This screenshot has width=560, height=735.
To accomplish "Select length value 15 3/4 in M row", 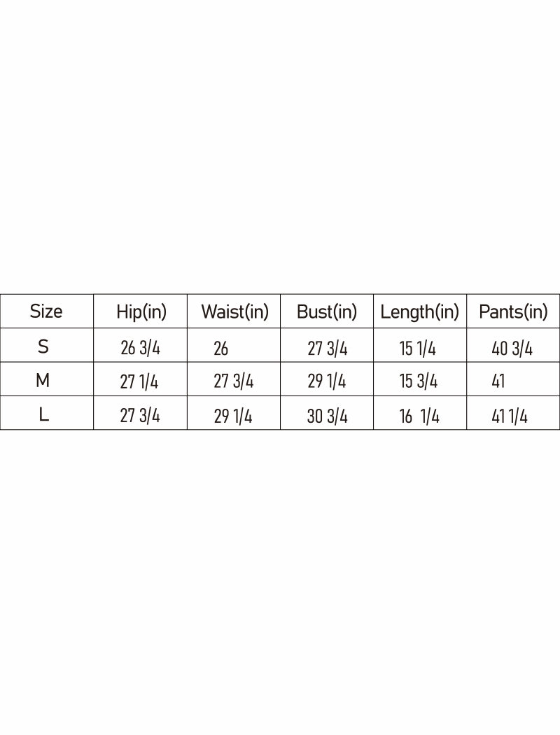I will pos(419,382).
